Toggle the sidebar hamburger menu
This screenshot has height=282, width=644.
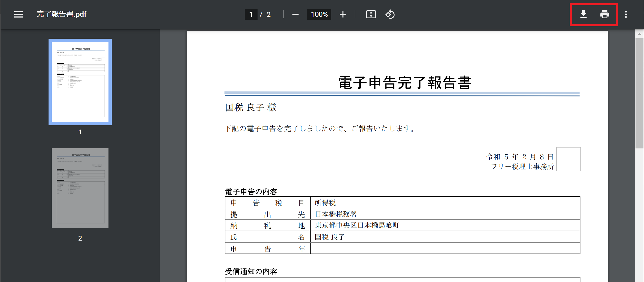pos(19,14)
